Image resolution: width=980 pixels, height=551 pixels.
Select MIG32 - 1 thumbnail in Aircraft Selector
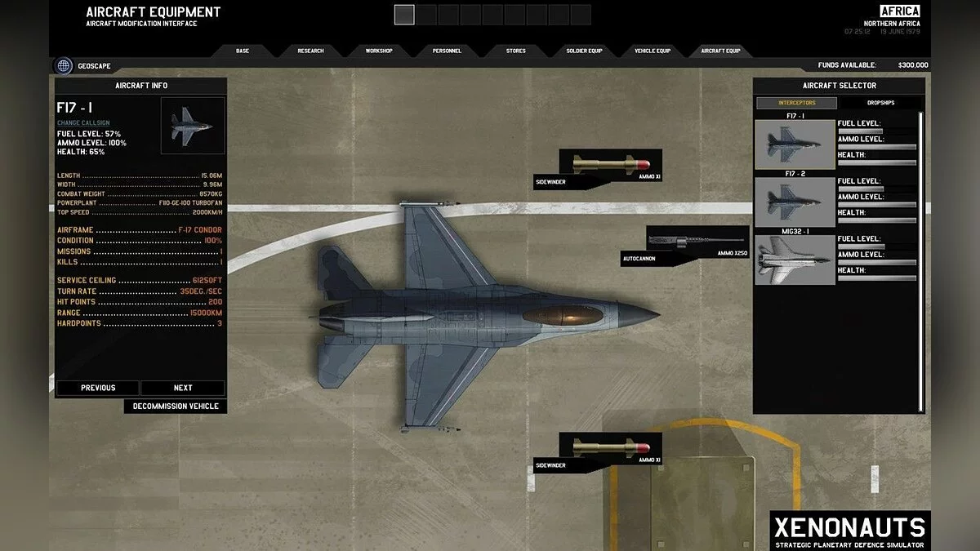(x=795, y=260)
